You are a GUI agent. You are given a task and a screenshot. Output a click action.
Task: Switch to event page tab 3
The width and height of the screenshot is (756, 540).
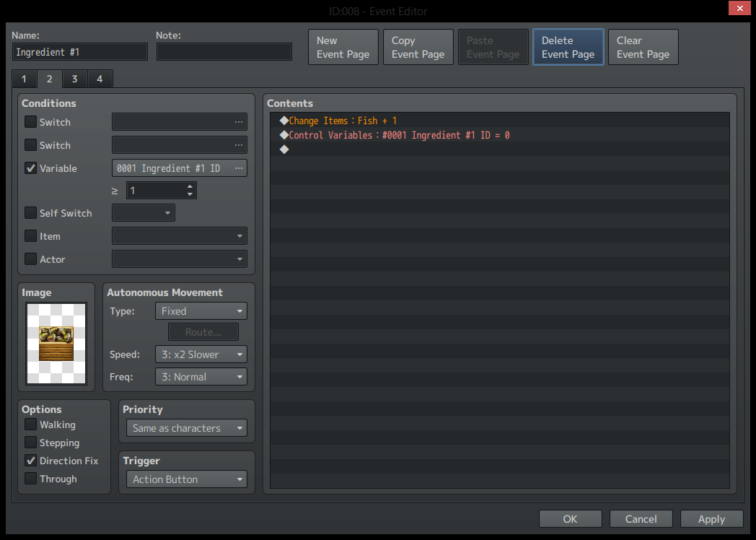coord(74,79)
